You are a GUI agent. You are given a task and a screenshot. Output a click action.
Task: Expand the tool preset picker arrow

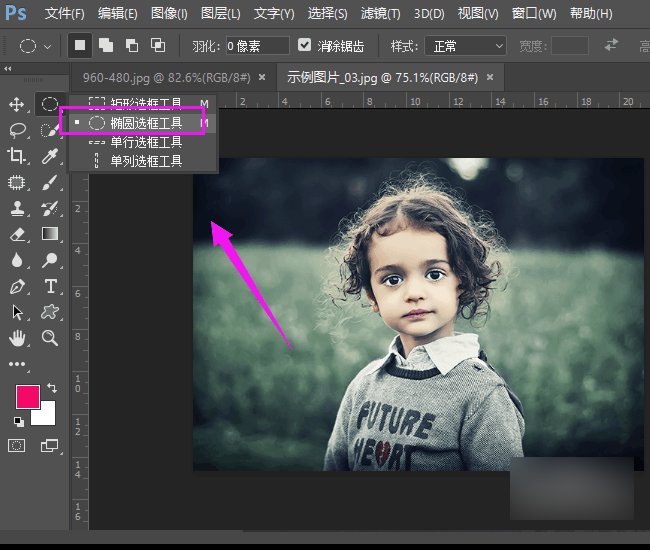(x=47, y=47)
